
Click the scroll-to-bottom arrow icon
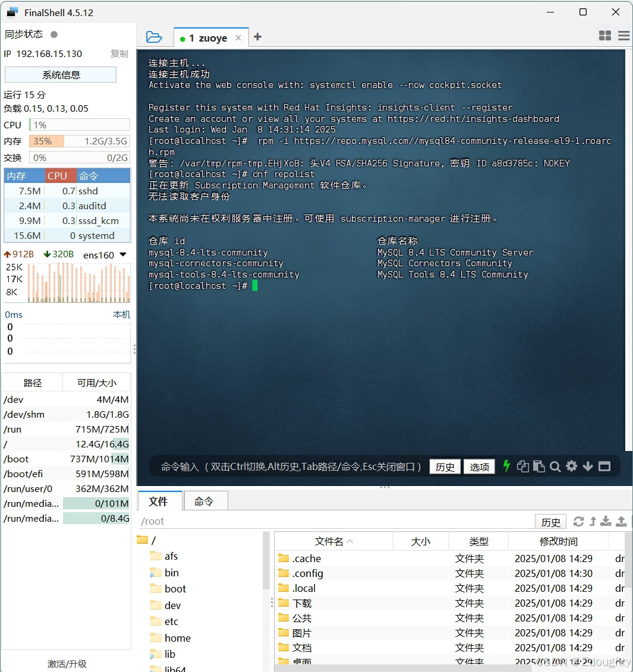pos(588,466)
